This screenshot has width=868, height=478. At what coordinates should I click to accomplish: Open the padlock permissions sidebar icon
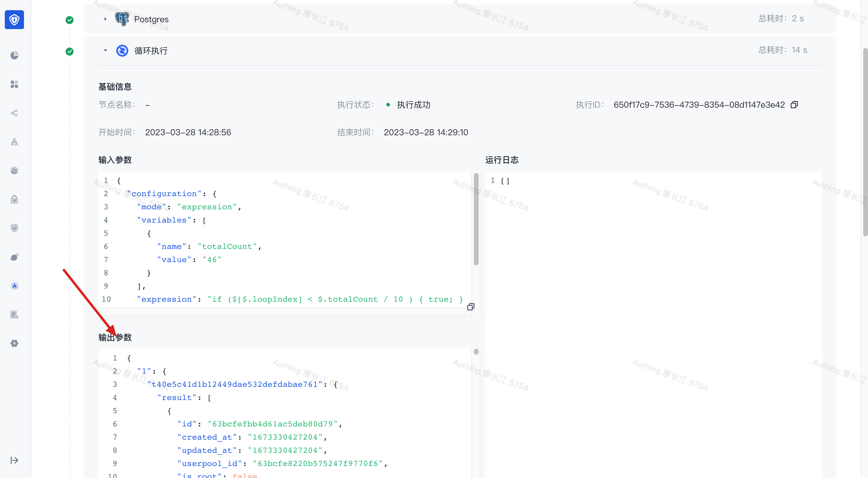pyautogui.click(x=14, y=199)
